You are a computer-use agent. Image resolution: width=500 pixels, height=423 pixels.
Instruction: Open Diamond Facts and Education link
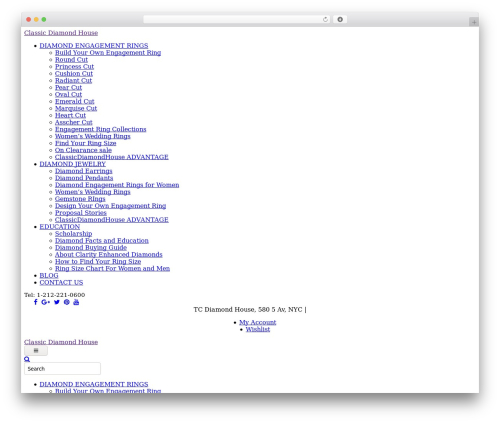tap(102, 241)
